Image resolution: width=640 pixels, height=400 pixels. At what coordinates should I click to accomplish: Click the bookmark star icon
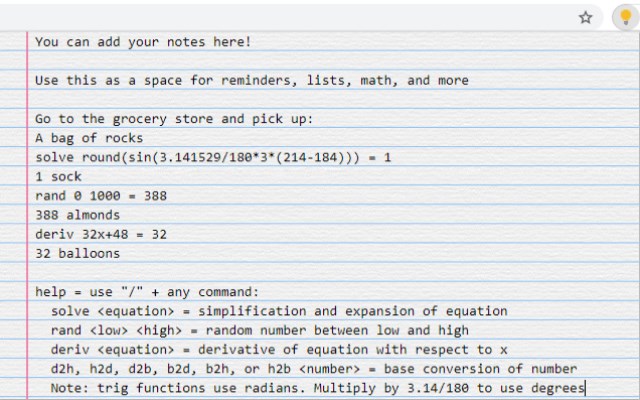[586, 18]
